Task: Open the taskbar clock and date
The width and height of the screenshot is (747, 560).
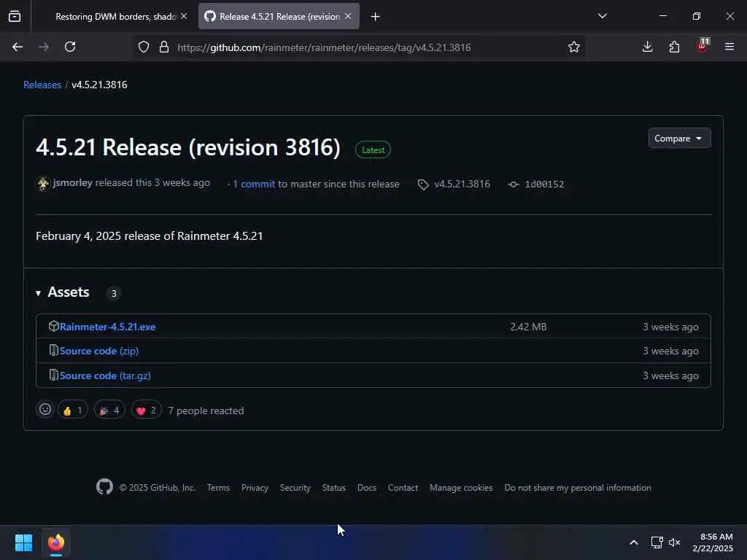Action: [x=713, y=542]
